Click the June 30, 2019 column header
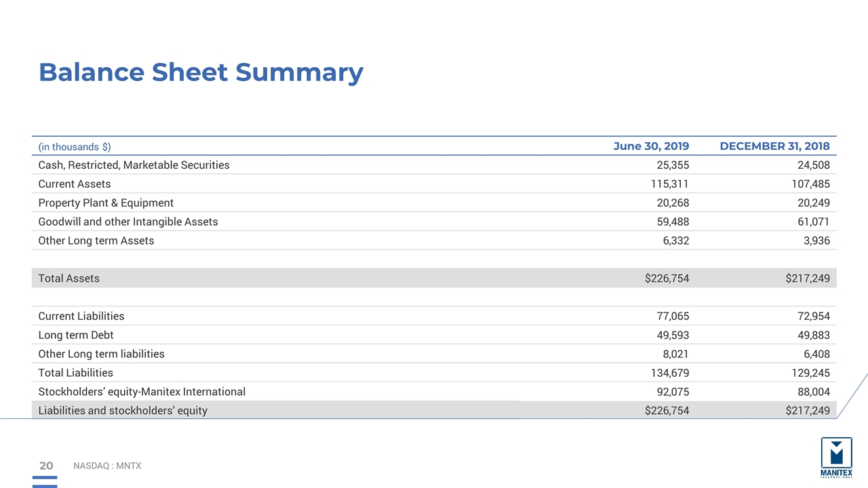 [651, 146]
